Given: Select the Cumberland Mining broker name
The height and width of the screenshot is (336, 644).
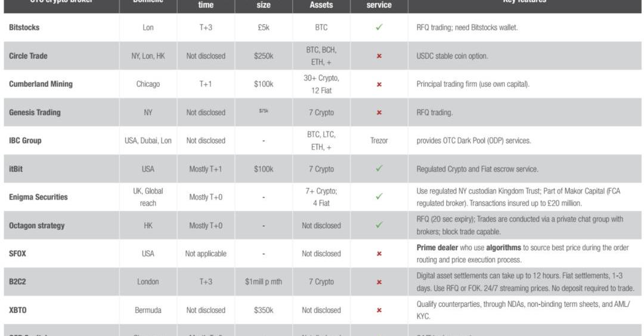Looking at the screenshot, I should point(41,84).
